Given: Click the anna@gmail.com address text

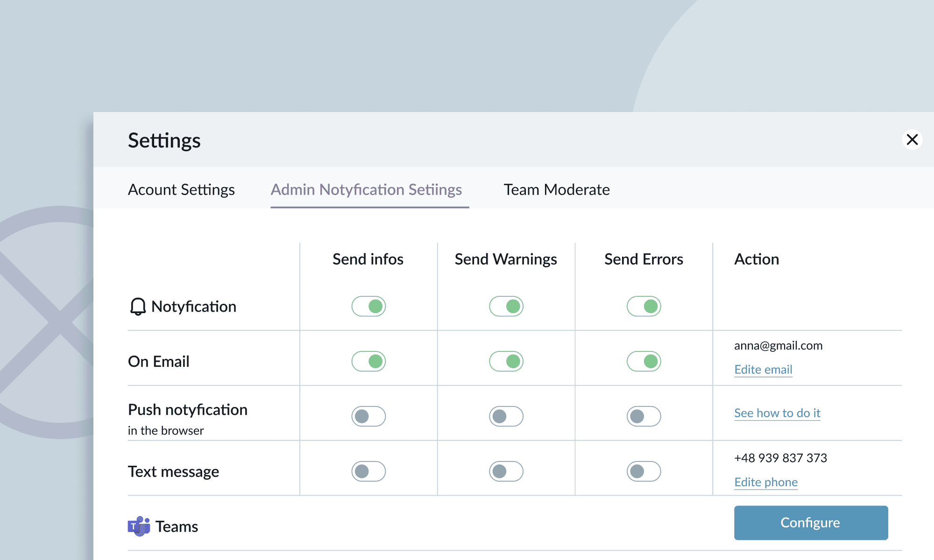Looking at the screenshot, I should pyautogui.click(x=778, y=346).
